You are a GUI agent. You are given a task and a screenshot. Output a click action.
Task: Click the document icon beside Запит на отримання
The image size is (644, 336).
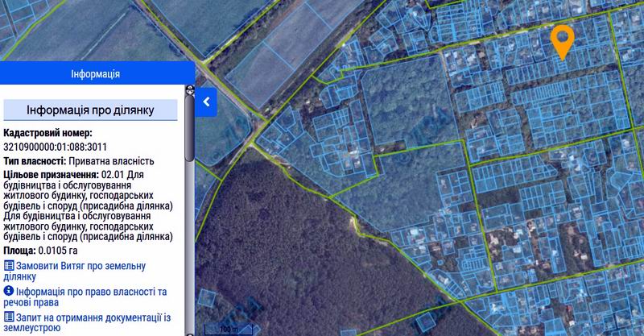click(9, 317)
